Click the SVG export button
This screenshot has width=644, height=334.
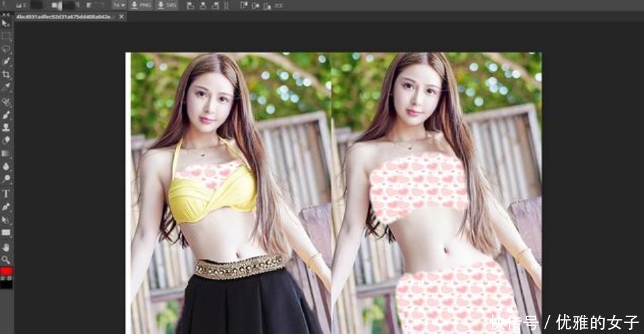pyautogui.click(x=166, y=5)
